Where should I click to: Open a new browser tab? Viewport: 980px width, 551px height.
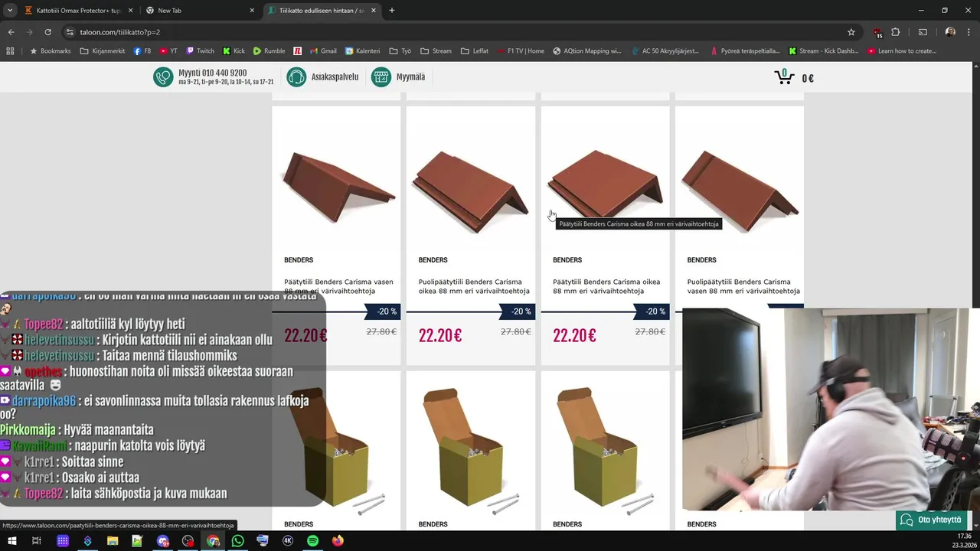(x=392, y=11)
